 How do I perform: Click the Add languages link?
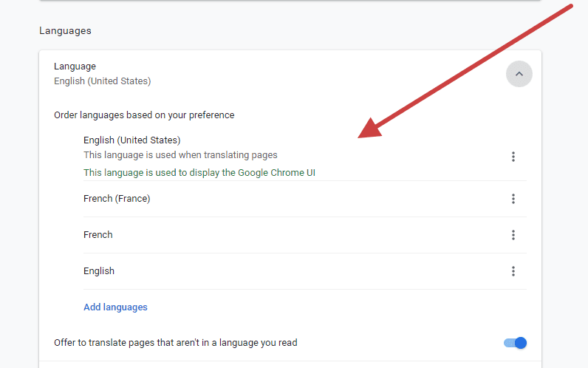pos(115,307)
